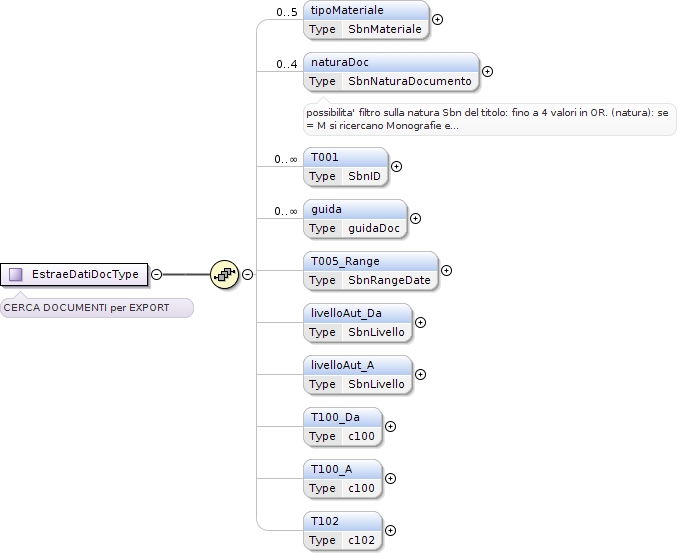Click the guidaDoc type value
Image resolution: width=684 pixels, height=555 pixels.
pyautogui.click(x=374, y=228)
